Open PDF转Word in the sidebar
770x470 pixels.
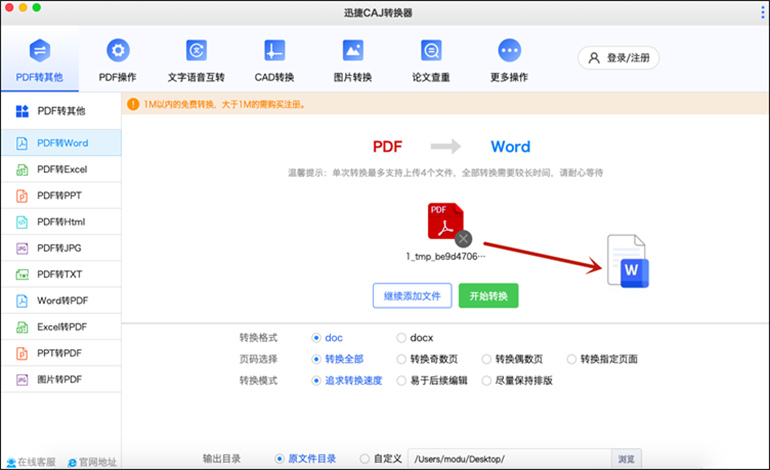tap(61, 143)
